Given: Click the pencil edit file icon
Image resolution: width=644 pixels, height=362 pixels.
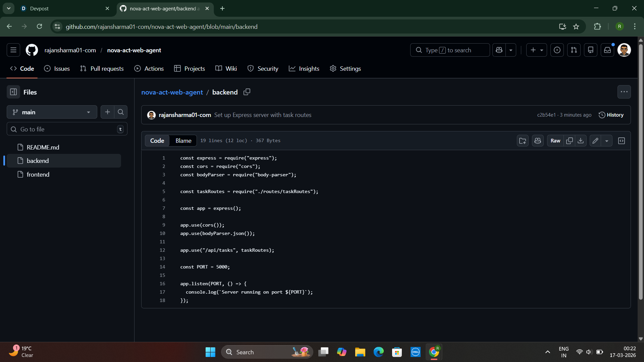Looking at the screenshot, I should [x=595, y=141].
